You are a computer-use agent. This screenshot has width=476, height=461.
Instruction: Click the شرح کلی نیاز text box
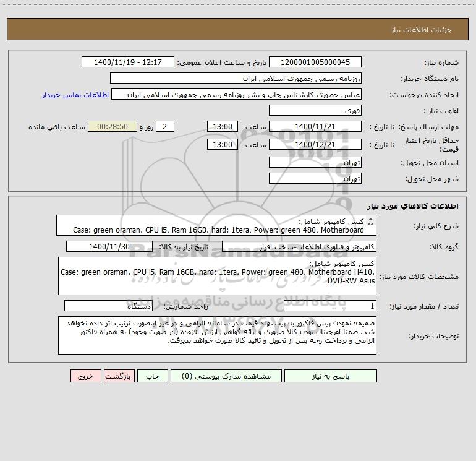(x=216, y=225)
